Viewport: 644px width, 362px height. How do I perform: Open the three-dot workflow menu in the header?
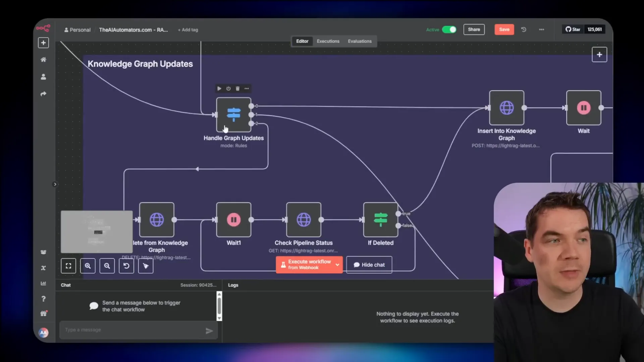541,29
